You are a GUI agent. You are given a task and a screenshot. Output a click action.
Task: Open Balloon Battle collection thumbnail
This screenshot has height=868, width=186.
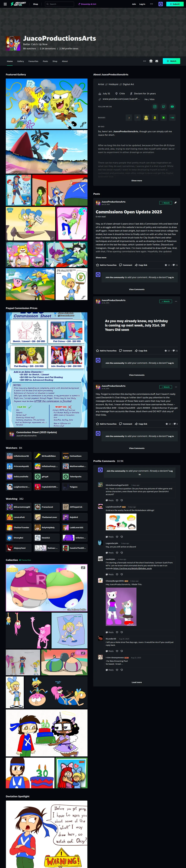point(47,588)
